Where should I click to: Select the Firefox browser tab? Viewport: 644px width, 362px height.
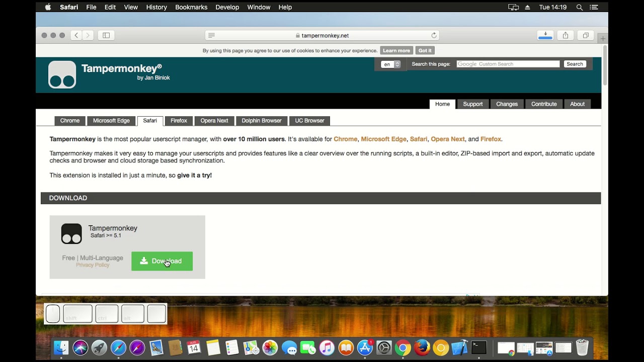click(x=179, y=121)
